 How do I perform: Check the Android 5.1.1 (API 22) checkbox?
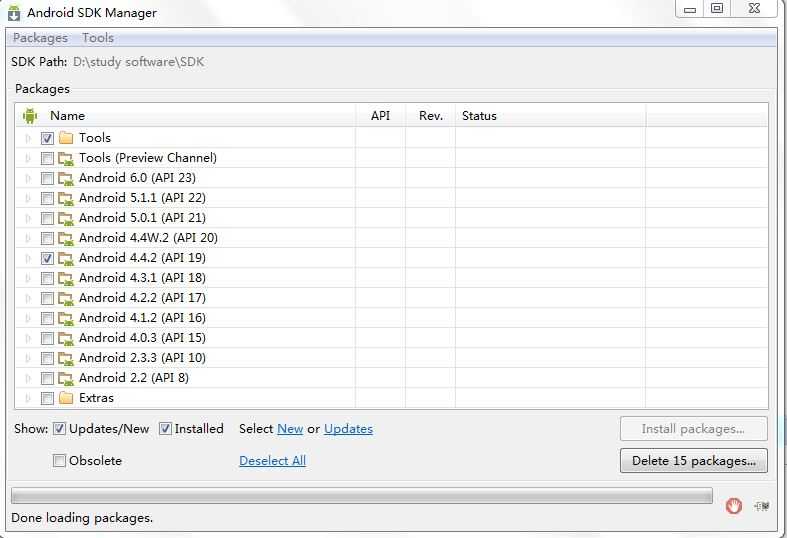tap(47, 199)
